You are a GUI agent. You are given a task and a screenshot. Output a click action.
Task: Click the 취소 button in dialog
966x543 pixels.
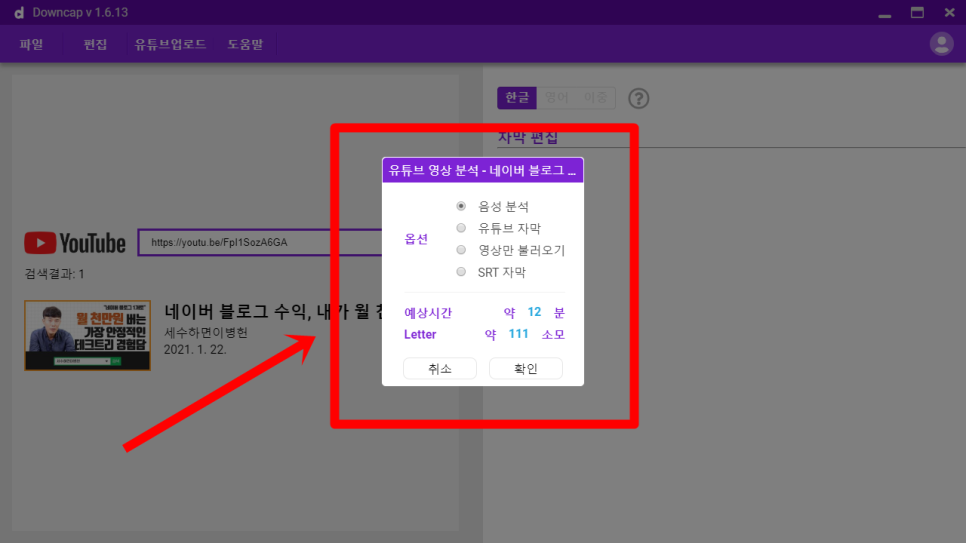pyautogui.click(x=440, y=369)
